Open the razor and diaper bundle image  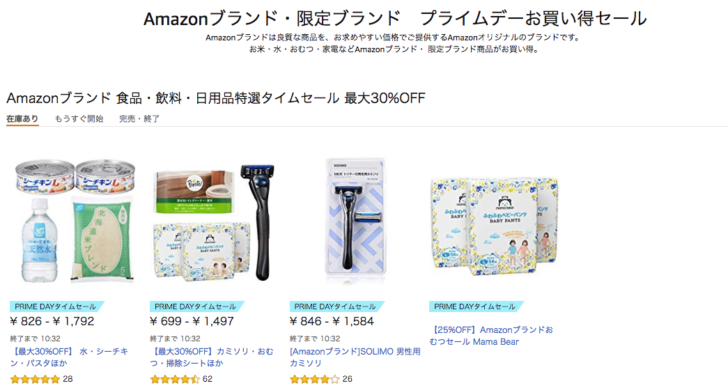tap(214, 222)
